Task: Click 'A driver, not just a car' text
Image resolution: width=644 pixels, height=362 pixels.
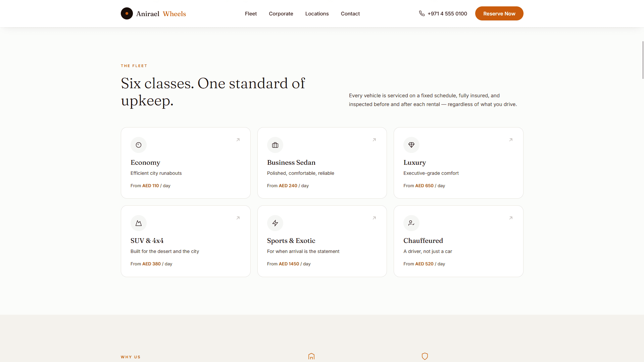Action: coord(428,251)
